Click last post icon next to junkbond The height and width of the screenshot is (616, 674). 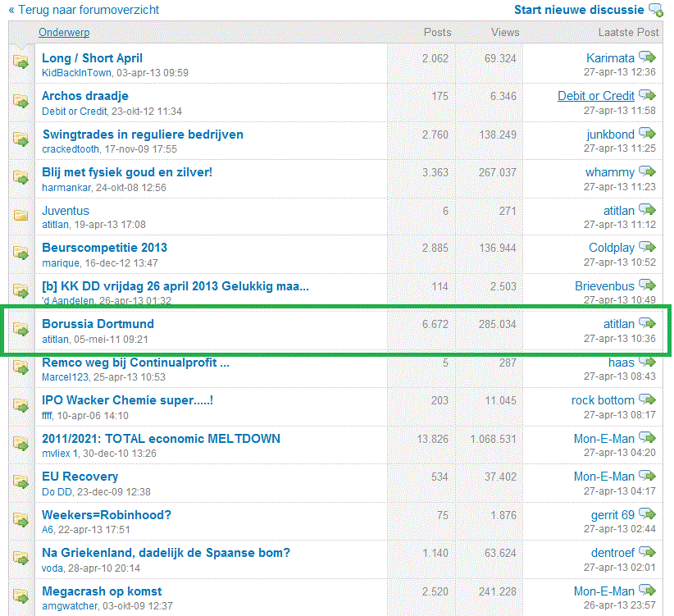click(x=648, y=134)
